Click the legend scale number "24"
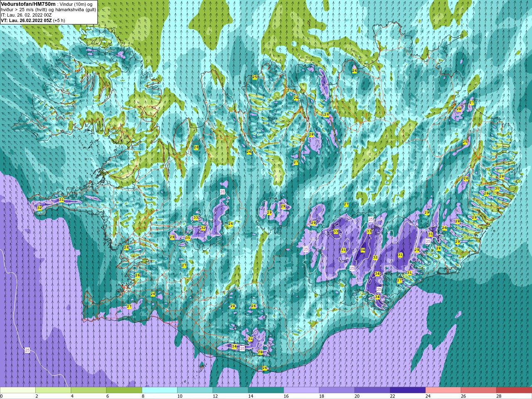This screenshot has height=399, width=532. coord(428,396)
